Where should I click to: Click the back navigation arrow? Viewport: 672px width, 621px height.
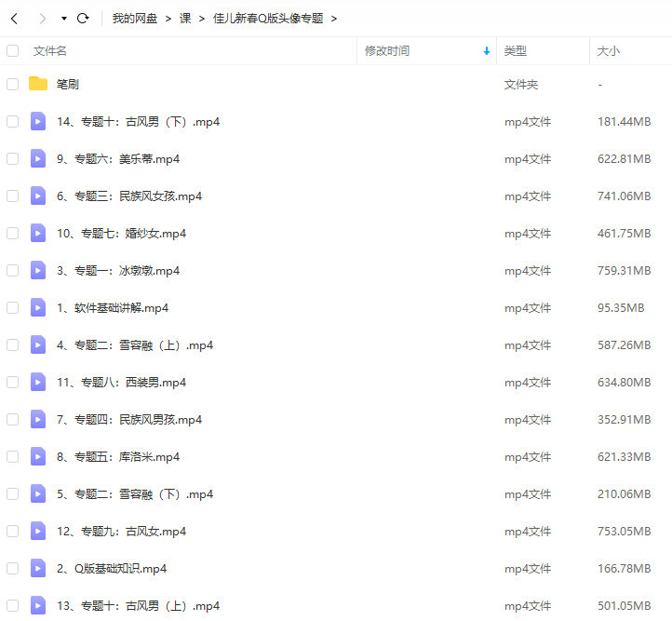pyautogui.click(x=14, y=19)
